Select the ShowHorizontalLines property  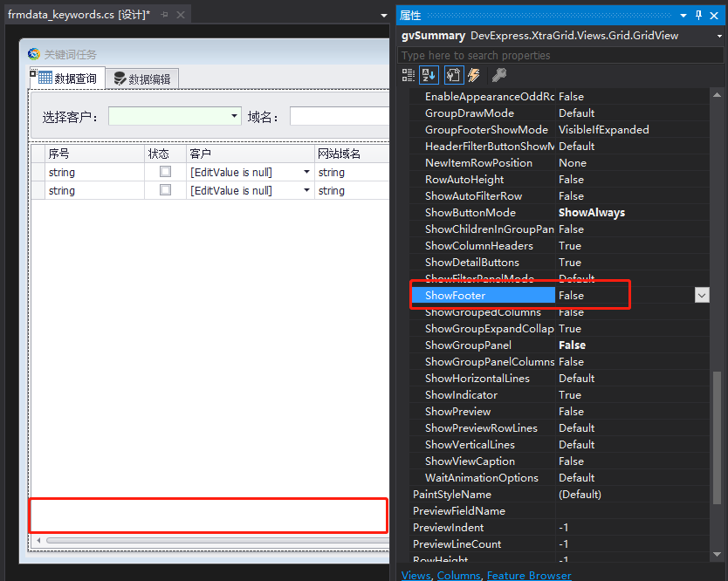(477, 379)
